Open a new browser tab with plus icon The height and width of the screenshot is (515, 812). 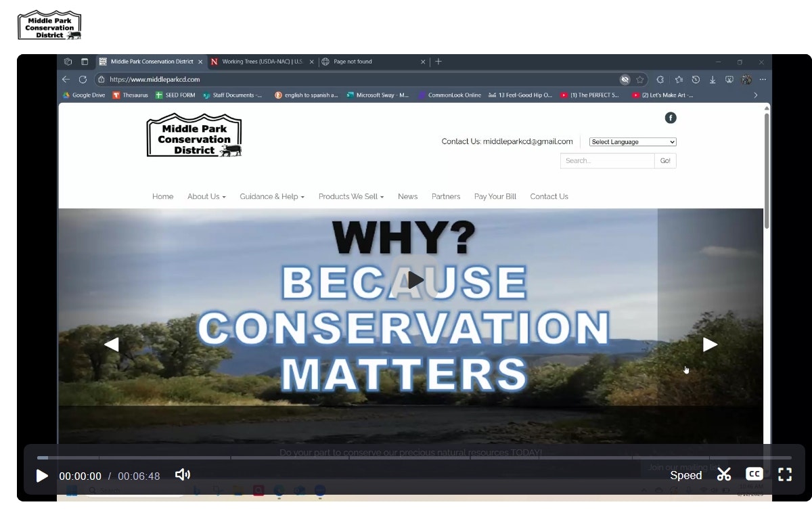point(438,62)
